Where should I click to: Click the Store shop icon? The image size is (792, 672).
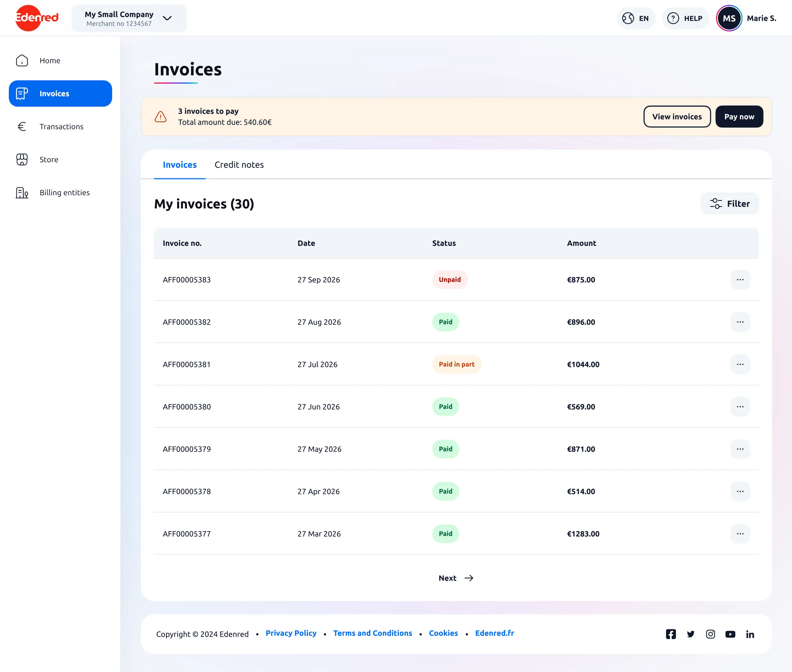[22, 159]
